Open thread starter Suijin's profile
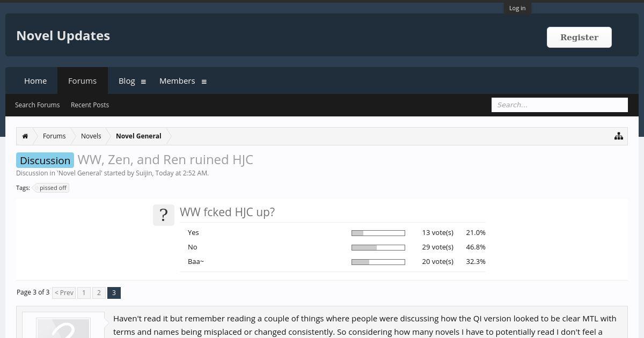Image resolution: width=644 pixels, height=338 pixels. (144, 173)
